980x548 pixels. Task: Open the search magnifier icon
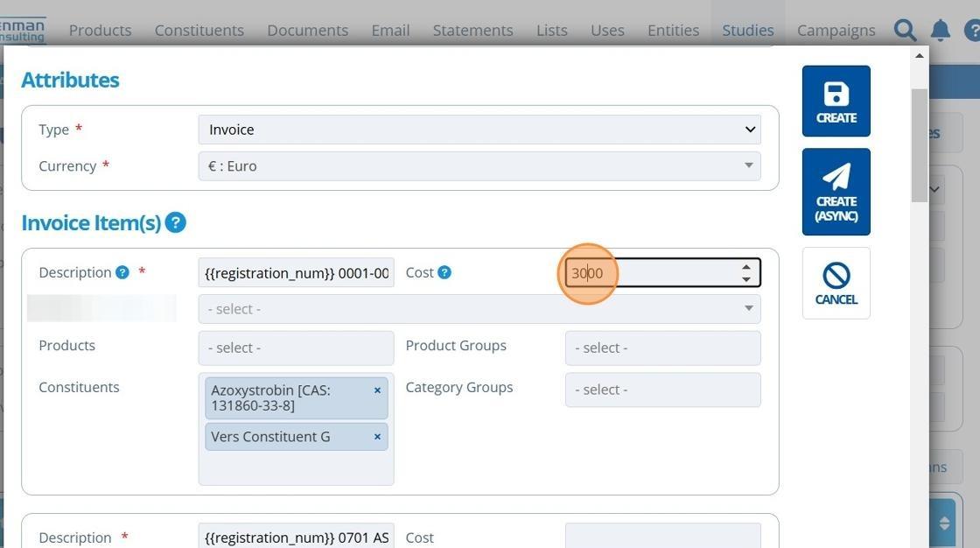pyautogui.click(x=905, y=30)
